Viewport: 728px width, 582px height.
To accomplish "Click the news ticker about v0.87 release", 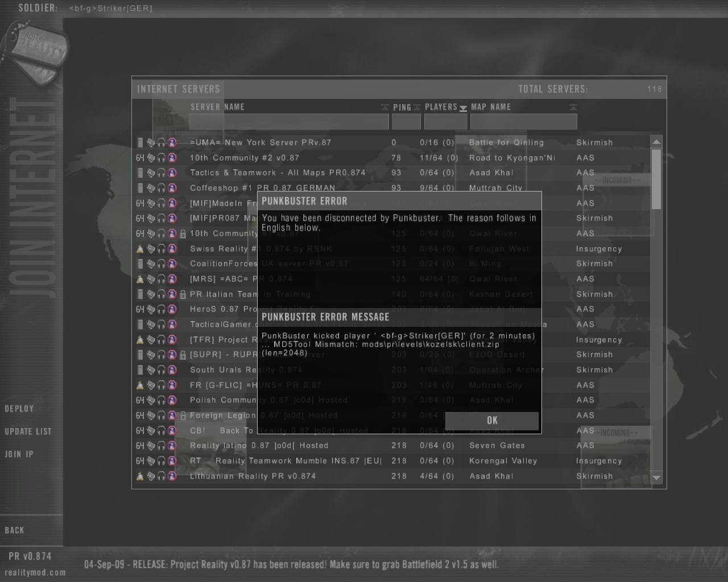I will [291, 564].
